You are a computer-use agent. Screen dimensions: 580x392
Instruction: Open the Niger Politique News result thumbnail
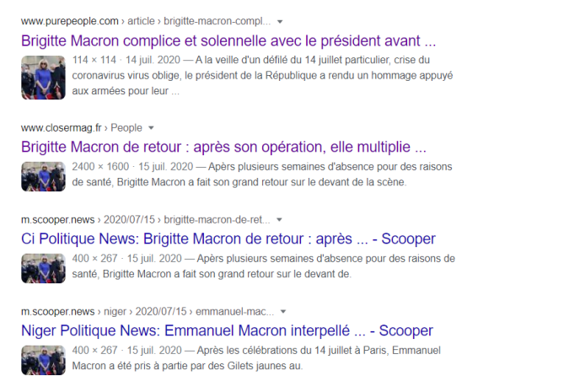point(43,359)
